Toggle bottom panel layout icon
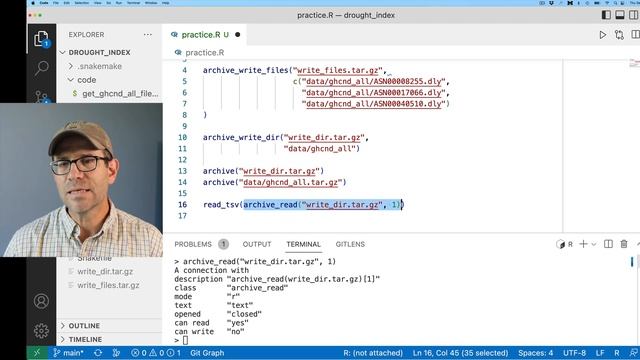640x360 pixels. 620,15
